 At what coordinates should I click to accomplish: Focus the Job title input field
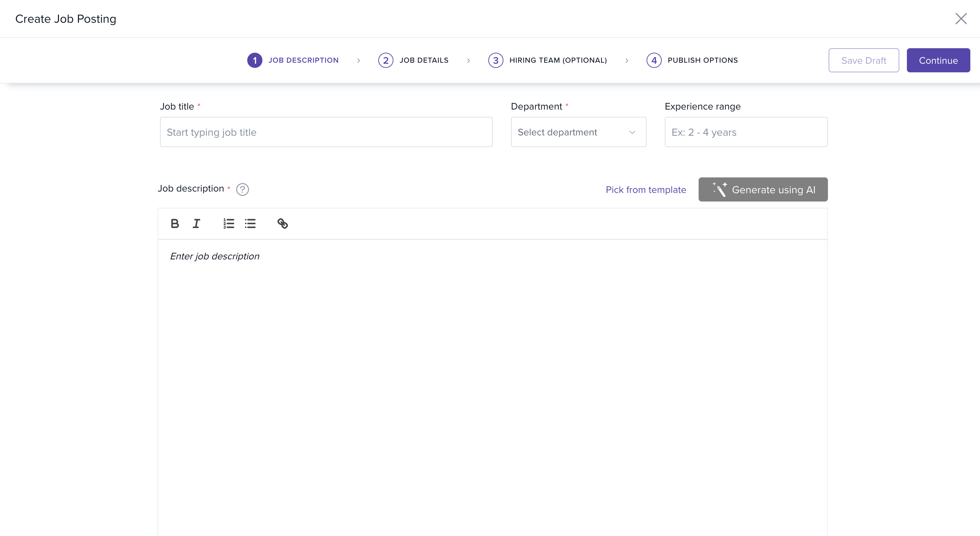point(326,132)
